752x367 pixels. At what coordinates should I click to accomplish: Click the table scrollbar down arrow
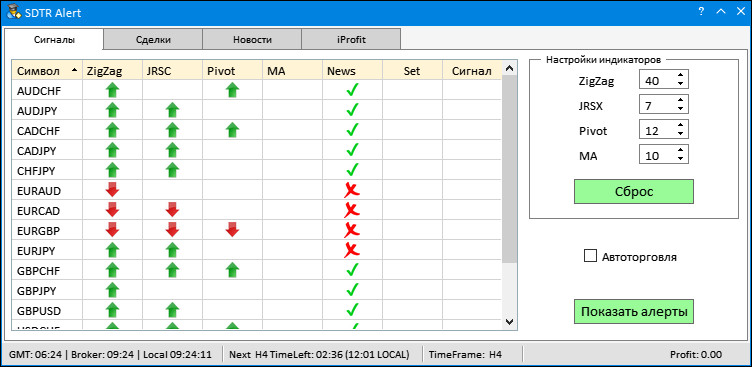pos(509,321)
